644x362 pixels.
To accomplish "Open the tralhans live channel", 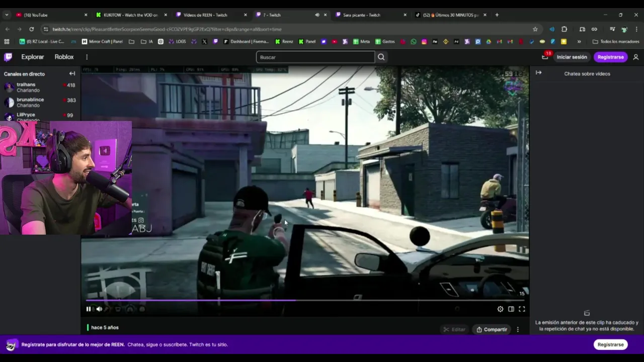I will [39, 87].
